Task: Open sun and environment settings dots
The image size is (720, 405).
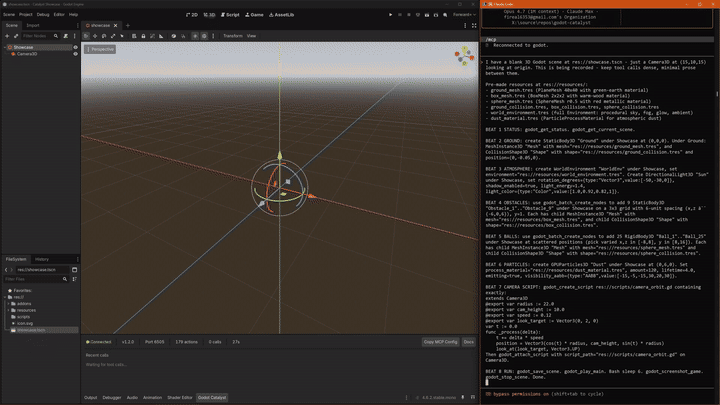Action: pos(213,36)
